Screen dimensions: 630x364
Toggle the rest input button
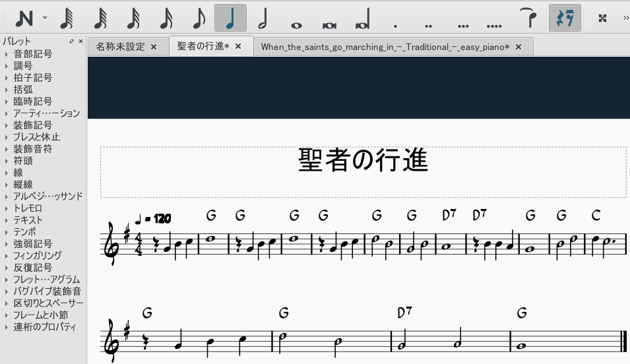pyautogui.click(x=565, y=18)
